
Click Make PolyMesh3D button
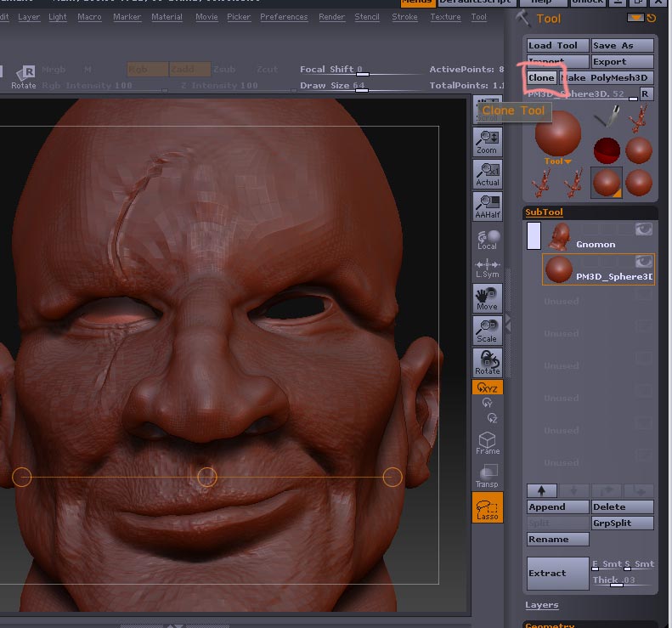[x=607, y=77]
